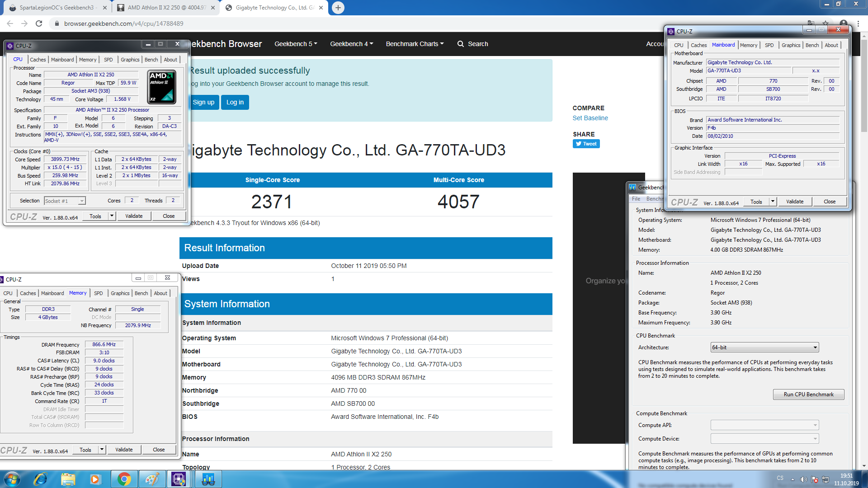Show hidden system tray icons
This screenshot has height=488, width=868.
click(793, 479)
